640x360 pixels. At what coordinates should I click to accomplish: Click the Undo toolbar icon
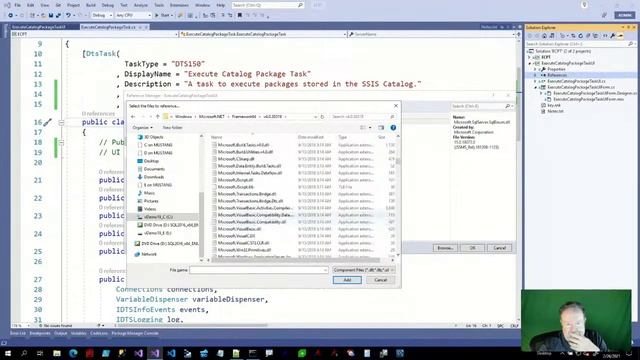[x=68, y=15]
